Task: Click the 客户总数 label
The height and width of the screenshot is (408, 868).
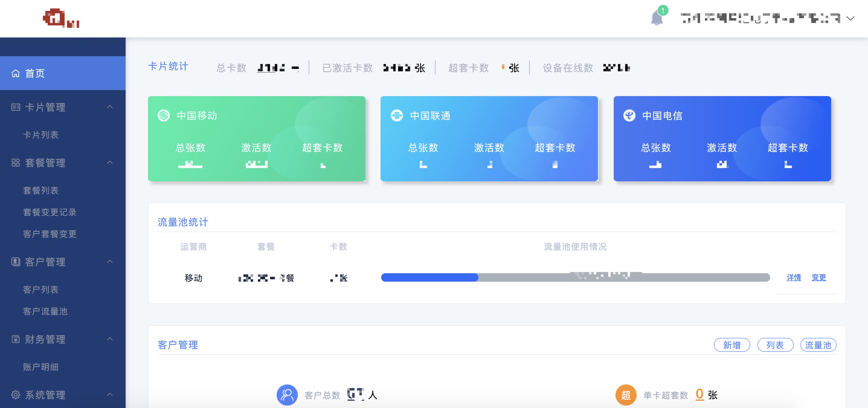Action: [x=323, y=395]
